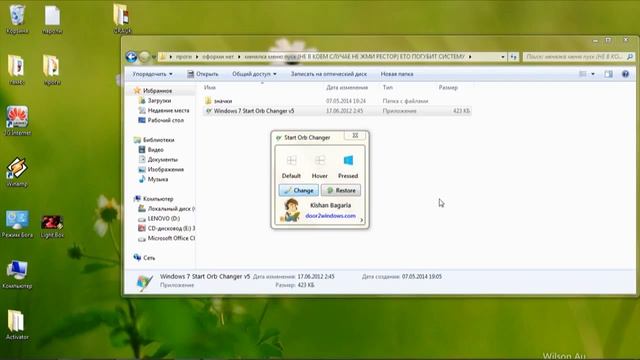This screenshot has width=640, height=360.
Task: Open the door2windows.com link
Action: pyautogui.click(x=330, y=216)
